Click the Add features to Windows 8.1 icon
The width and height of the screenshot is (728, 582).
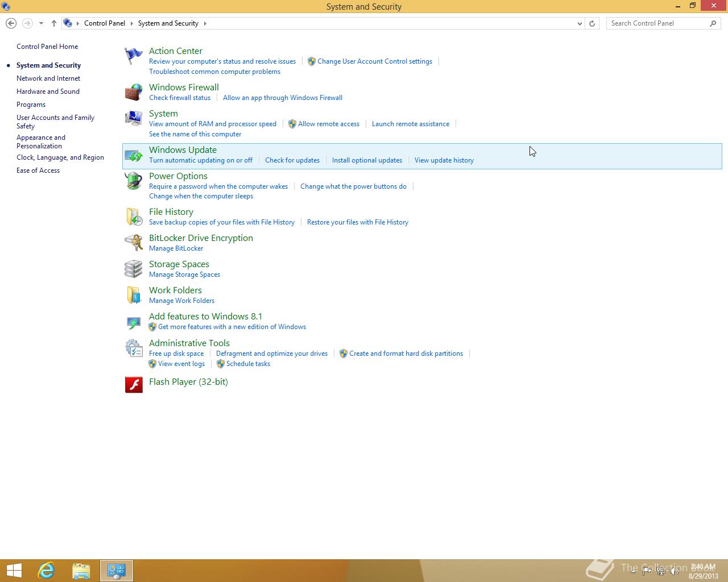click(x=134, y=322)
